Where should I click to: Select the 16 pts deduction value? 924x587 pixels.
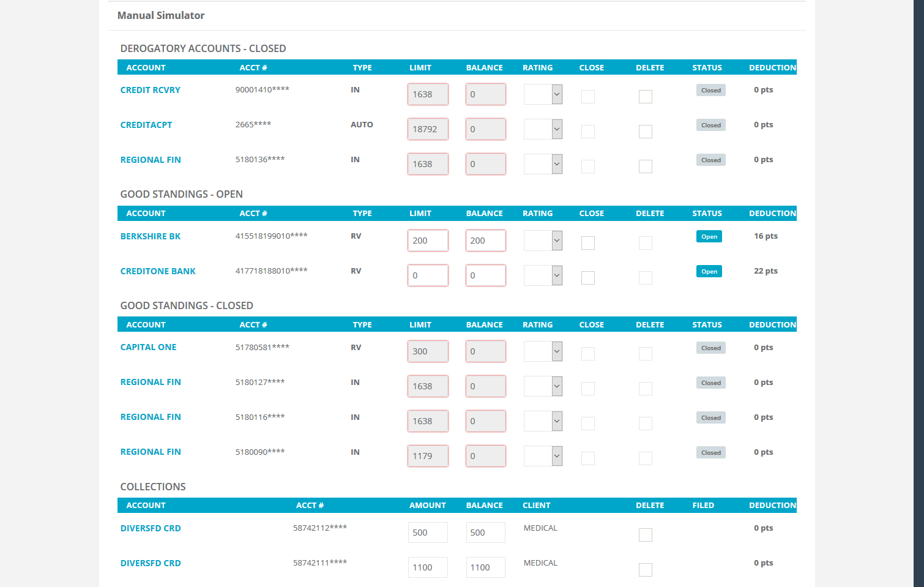tap(766, 236)
